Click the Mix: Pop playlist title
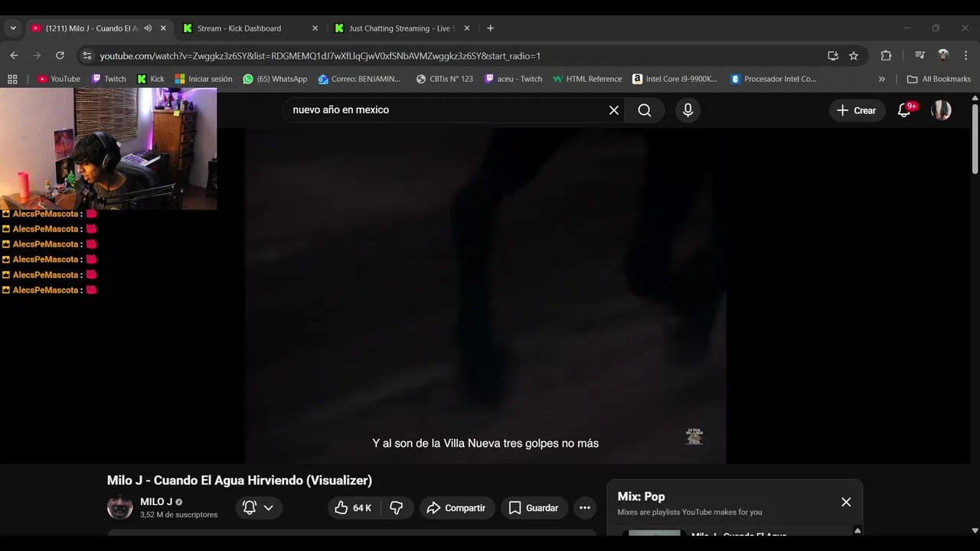This screenshot has width=980, height=551. [x=642, y=497]
